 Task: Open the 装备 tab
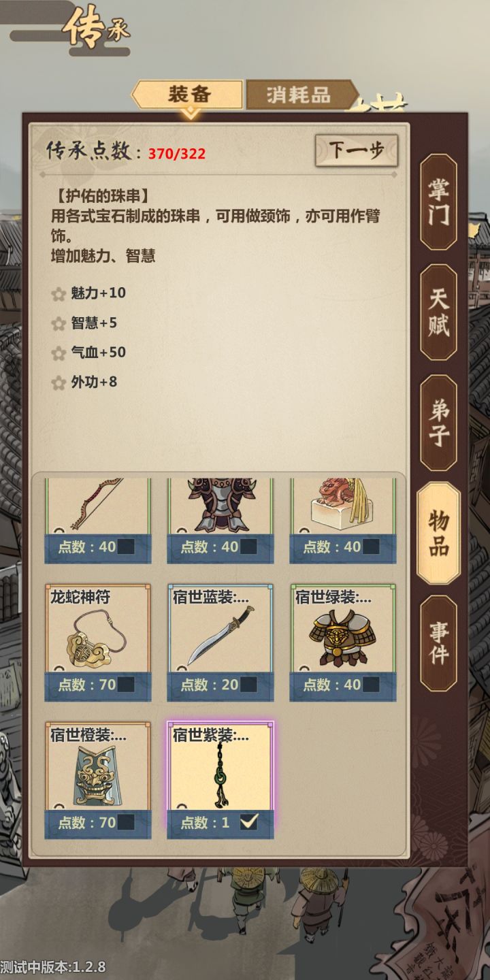coord(187,95)
